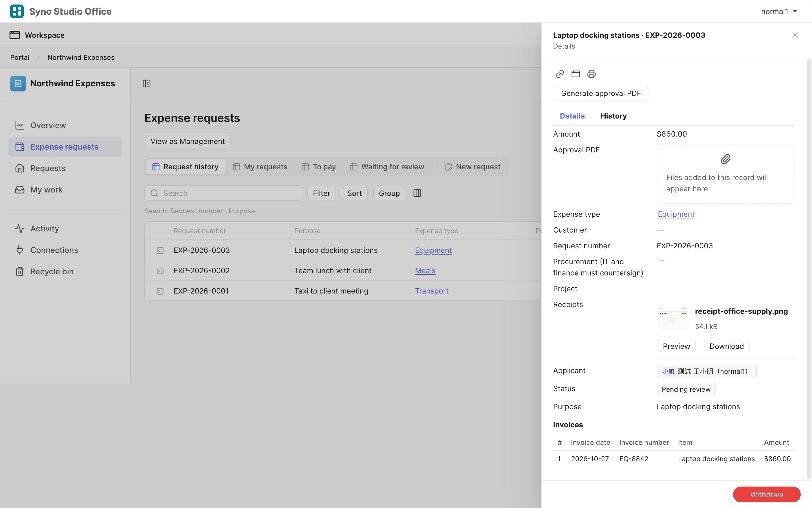Open the receipt image thumbnail
Viewport: 812px width, 508px height.
pos(672,319)
